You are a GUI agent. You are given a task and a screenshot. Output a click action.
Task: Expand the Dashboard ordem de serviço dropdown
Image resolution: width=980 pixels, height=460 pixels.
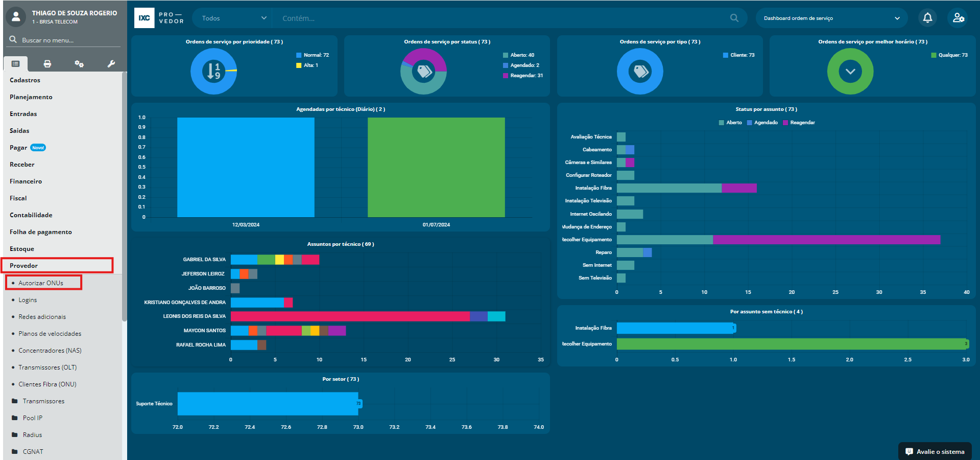tap(831, 18)
